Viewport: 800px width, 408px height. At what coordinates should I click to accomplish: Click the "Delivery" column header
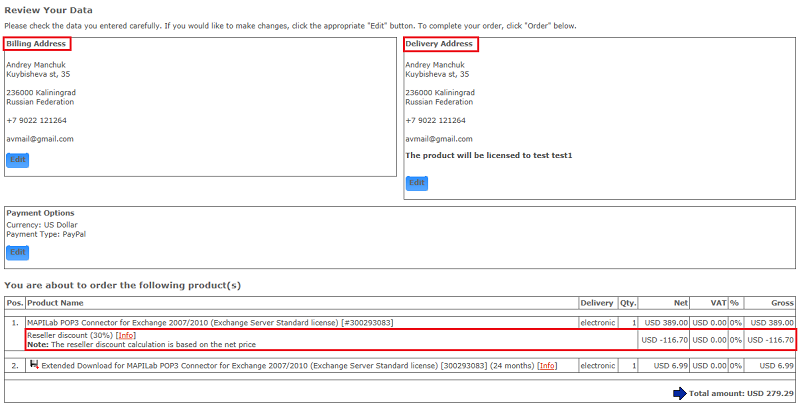coord(596,303)
